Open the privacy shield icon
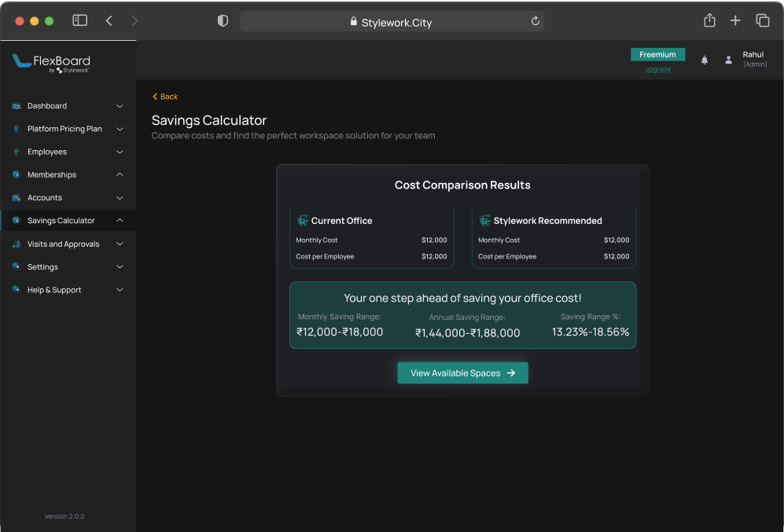The width and height of the screenshot is (784, 532). coord(223,20)
